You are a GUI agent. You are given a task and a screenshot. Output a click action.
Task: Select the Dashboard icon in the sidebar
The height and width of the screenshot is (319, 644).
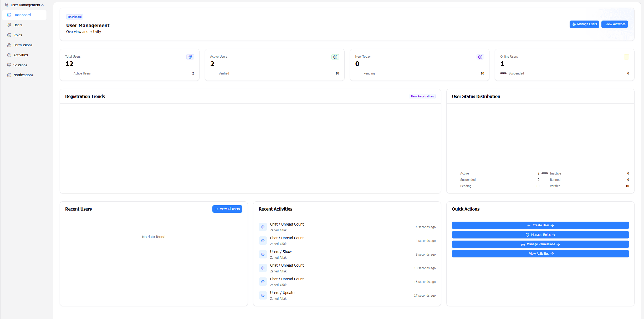(9, 15)
